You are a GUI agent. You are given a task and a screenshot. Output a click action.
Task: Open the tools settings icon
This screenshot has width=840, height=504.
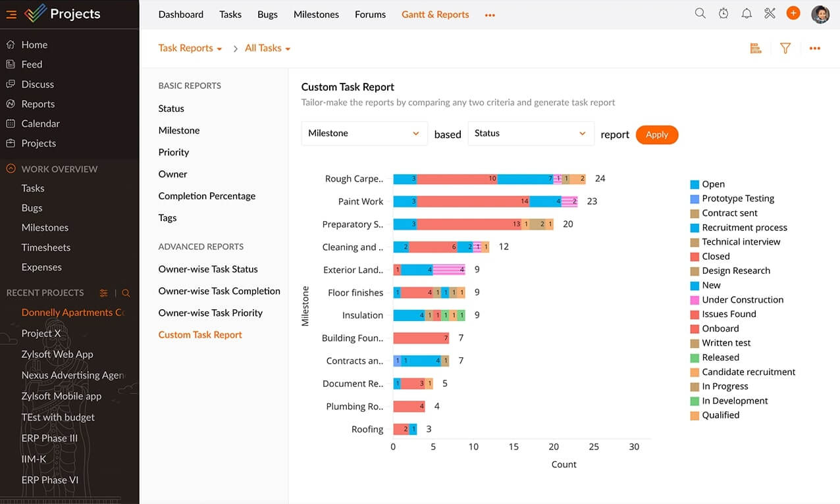[x=770, y=14]
